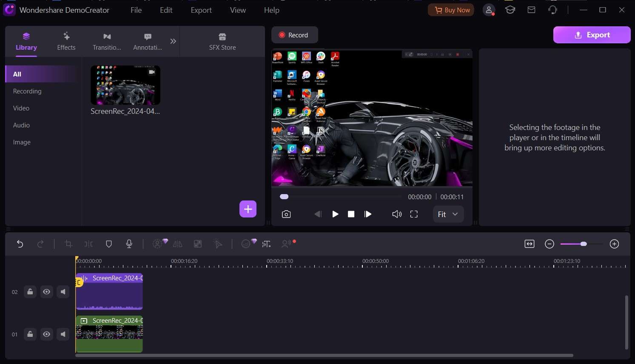Image resolution: width=635 pixels, height=364 pixels.
Task: Zoom out the timeline with minus icon
Action: (x=550, y=244)
